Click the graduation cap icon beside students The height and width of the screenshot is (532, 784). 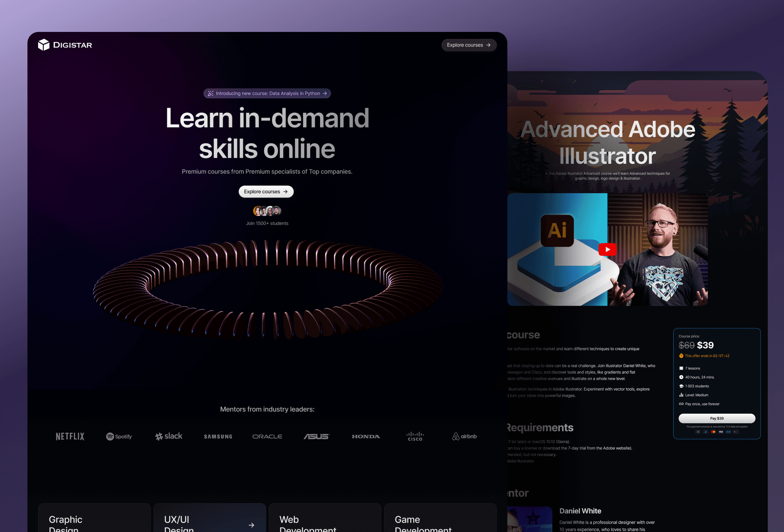(681, 386)
